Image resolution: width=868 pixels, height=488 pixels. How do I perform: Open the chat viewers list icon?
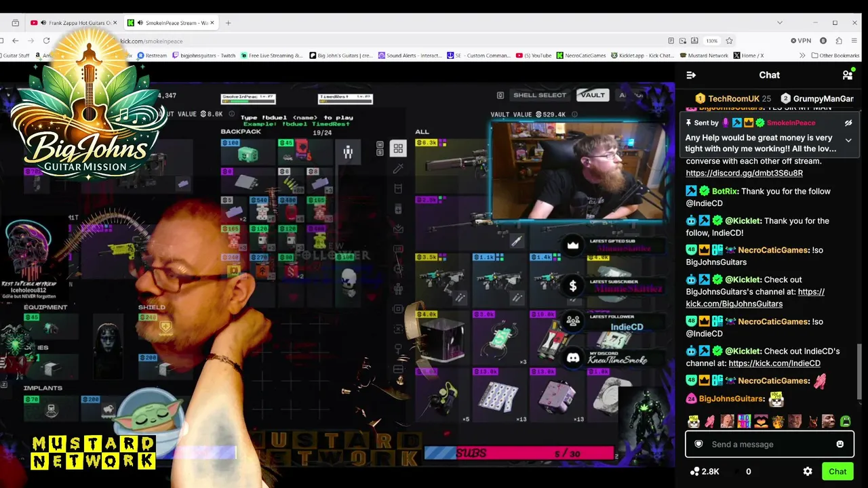pos(848,75)
